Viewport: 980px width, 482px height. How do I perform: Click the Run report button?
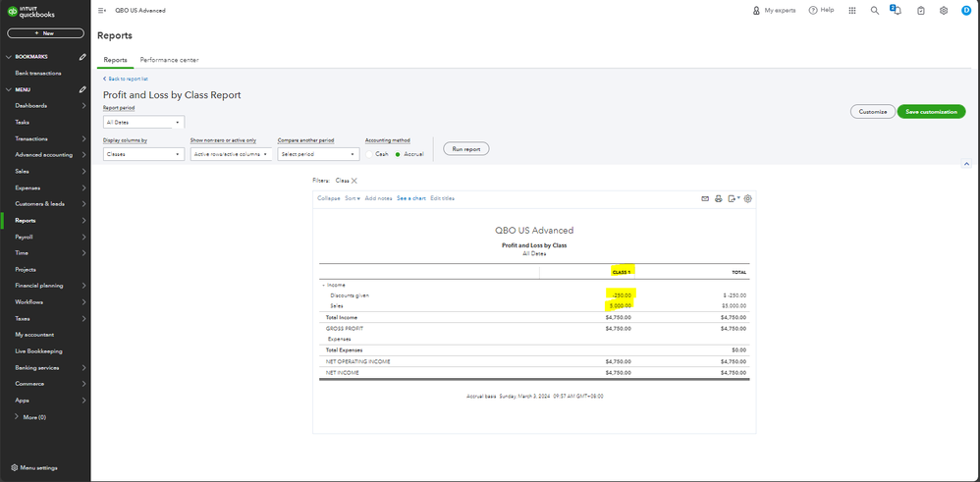(466, 148)
